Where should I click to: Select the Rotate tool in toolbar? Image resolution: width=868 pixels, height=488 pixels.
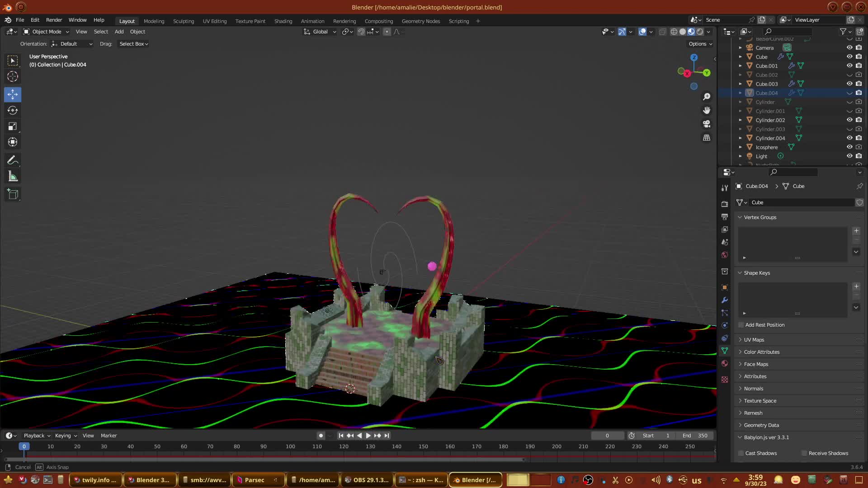tap(13, 110)
